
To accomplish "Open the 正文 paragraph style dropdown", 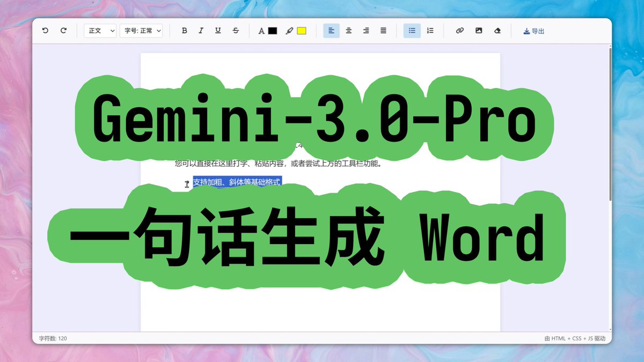I will coord(100,31).
